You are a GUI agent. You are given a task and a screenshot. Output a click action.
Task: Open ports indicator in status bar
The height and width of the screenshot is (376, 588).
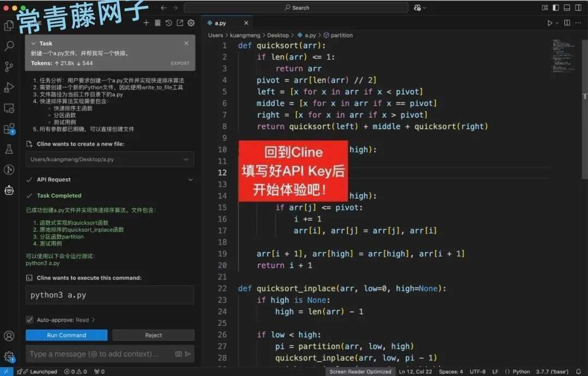coord(100,372)
